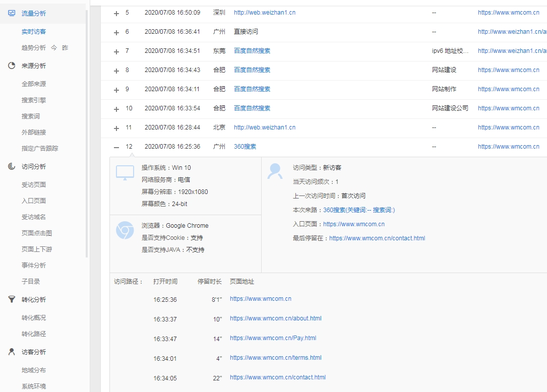Collapse the expanded row 12 details
This screenshot has height=392, width=547.
(x=116, y=147)
